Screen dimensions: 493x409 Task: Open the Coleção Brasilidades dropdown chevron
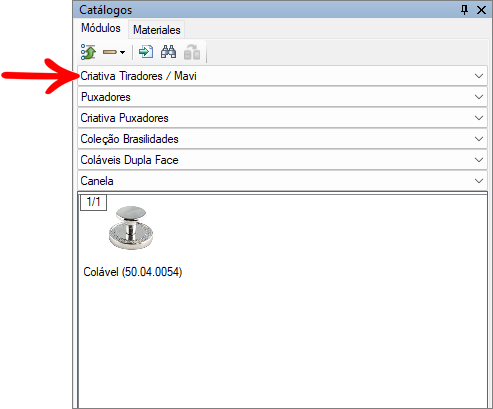tap(479, 139)
